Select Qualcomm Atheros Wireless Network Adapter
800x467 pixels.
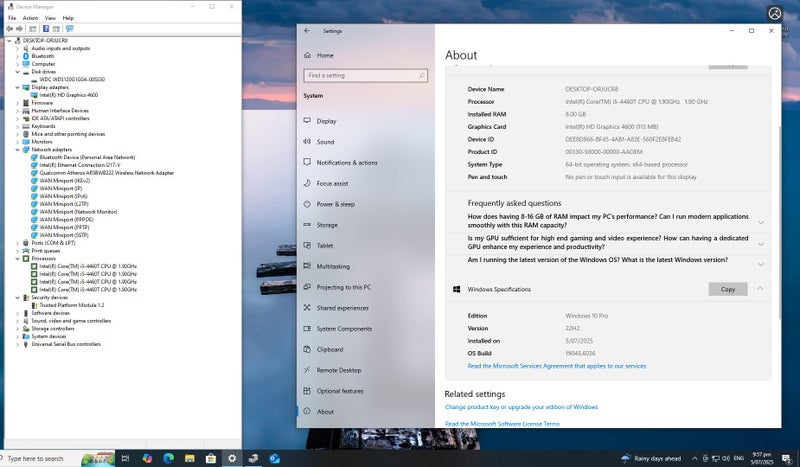point(107,173)
